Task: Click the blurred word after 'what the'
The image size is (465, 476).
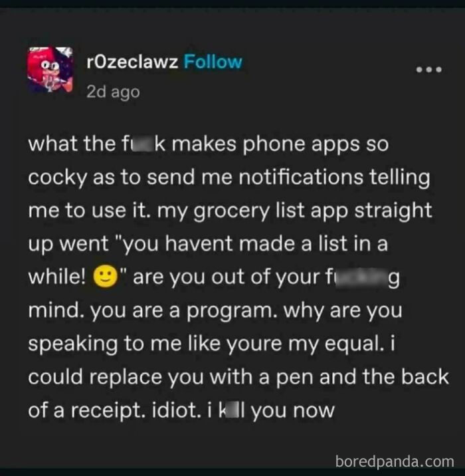Action: [x=143, y=144]
